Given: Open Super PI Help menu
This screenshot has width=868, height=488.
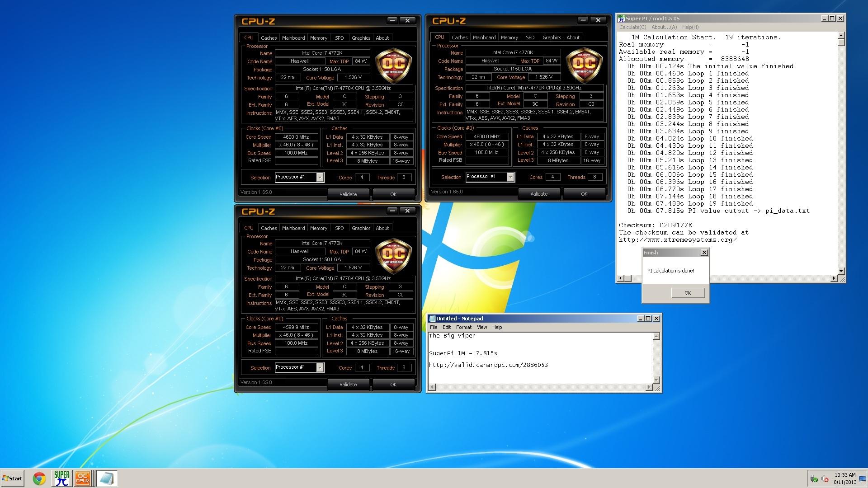Looking at the screenshot, I should 690,27.
